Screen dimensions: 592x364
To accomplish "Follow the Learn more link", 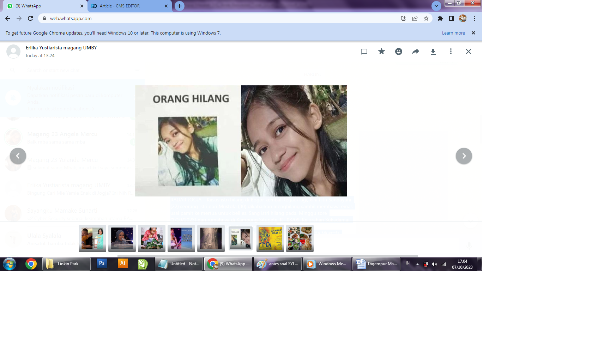I will [x=453, y=33].
